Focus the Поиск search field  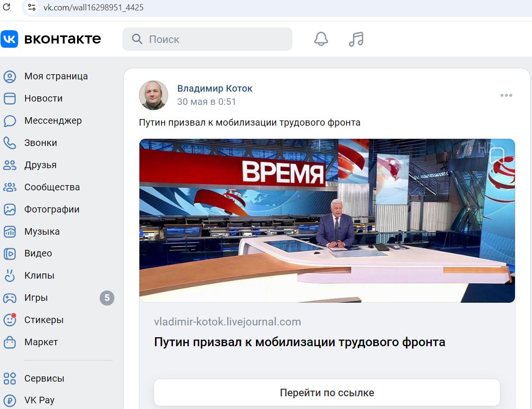click(x=207, y=39)
